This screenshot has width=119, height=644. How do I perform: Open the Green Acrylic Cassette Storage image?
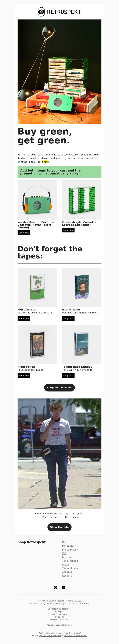[82, 200]
